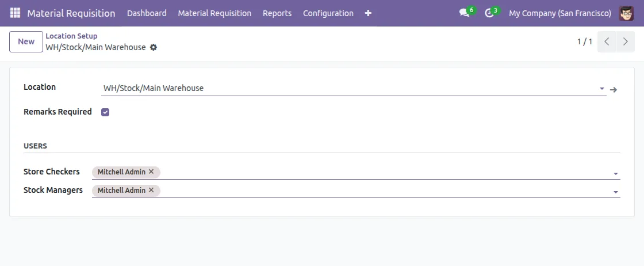Expand the Location dropdown arrow
This screenshot has height=266, width=644.
point(601,89)
